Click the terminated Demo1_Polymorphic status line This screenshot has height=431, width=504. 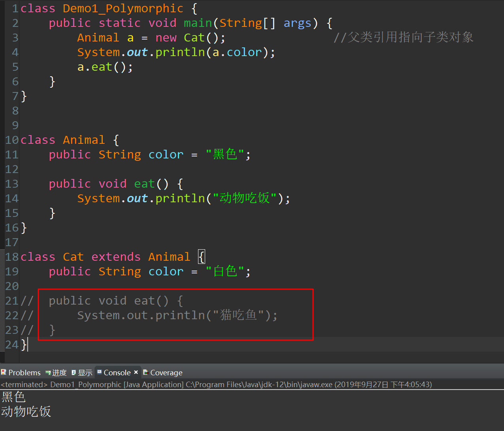pos(216,384)
